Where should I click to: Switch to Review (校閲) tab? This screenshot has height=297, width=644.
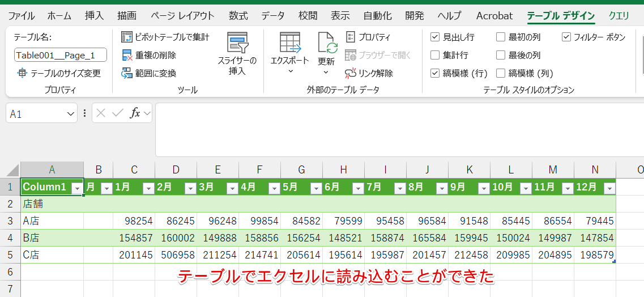coord(308,16)
